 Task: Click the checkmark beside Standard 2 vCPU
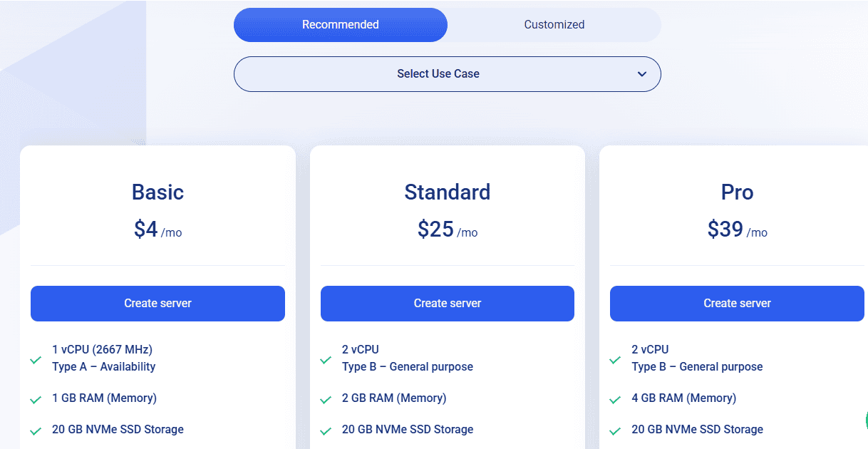click(x=326, y=360)
